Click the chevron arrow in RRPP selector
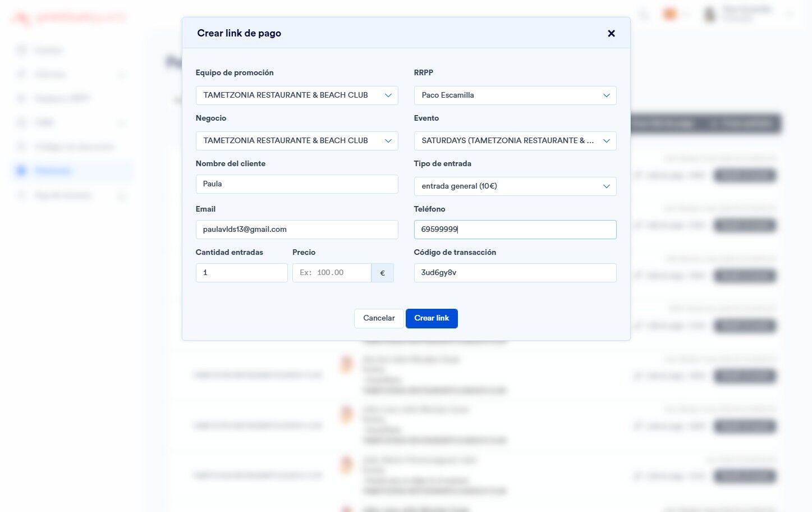This screenshot has width=812, height=512. [606, 95]
